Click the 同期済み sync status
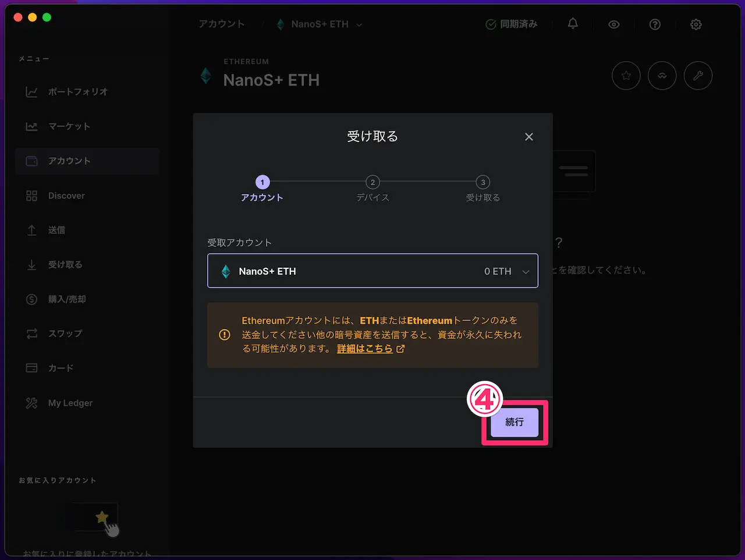This screenshot has height=560, width=745. pos(512,24)
